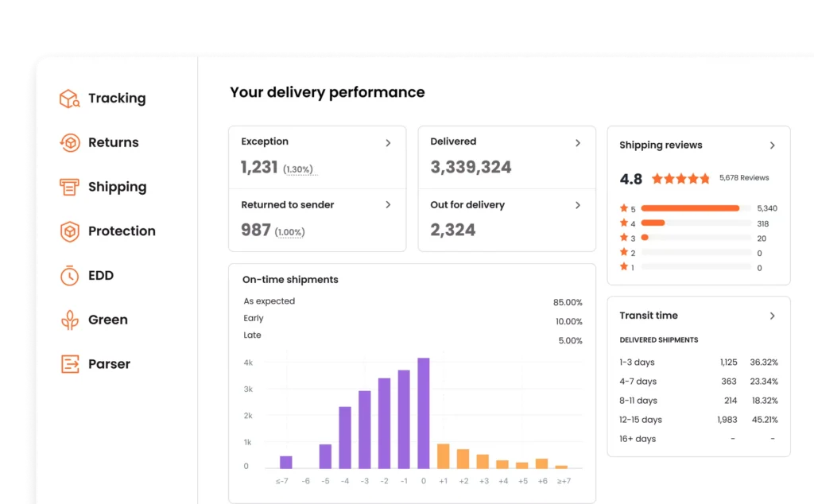Screen dimensions: 814x504
Task: Expand the Returned to sender chevron
Action: [388, 204]
